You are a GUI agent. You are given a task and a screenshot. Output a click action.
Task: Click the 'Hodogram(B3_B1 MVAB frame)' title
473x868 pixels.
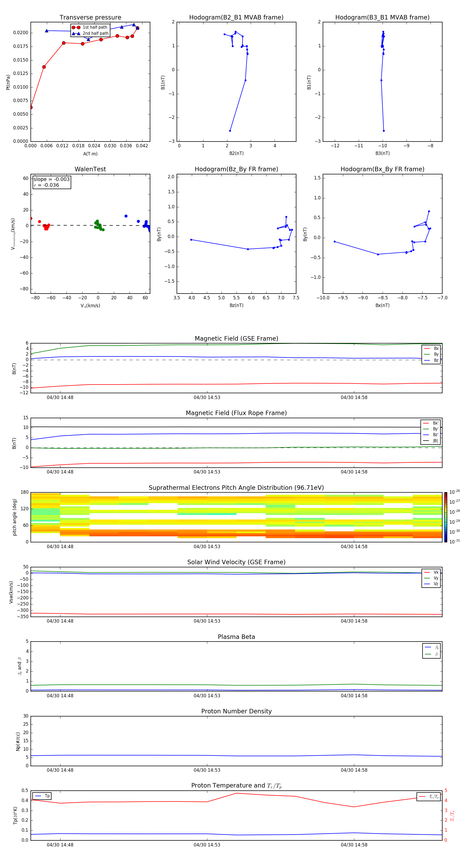[382, 17]
